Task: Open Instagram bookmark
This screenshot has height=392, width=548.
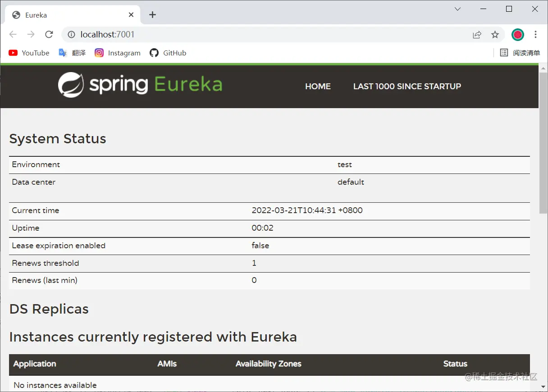Action: [118, 53]
